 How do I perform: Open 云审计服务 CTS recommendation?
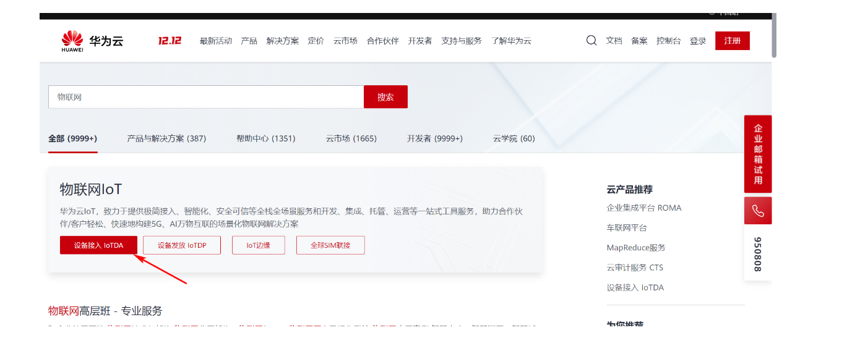pos(635,268)
